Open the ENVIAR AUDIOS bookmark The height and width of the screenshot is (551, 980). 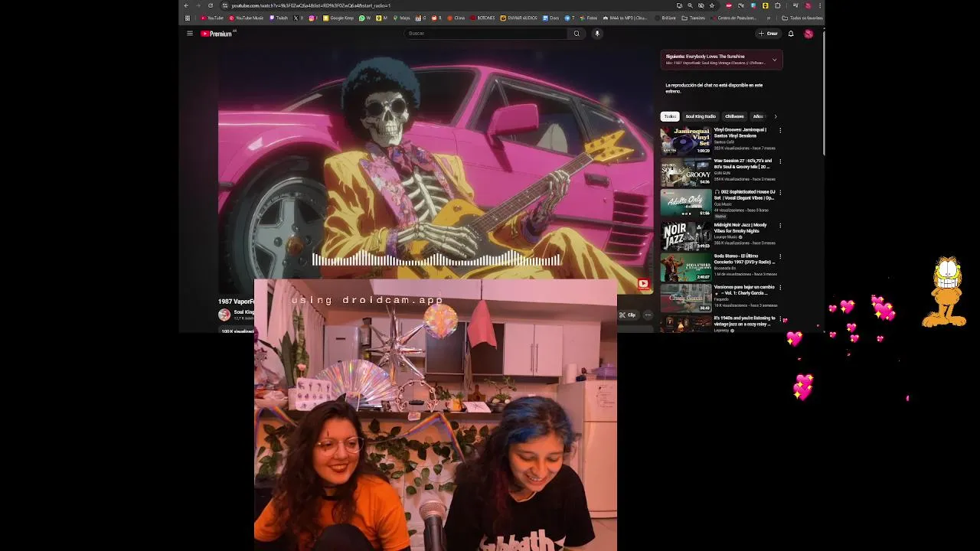tap(519, 18)
